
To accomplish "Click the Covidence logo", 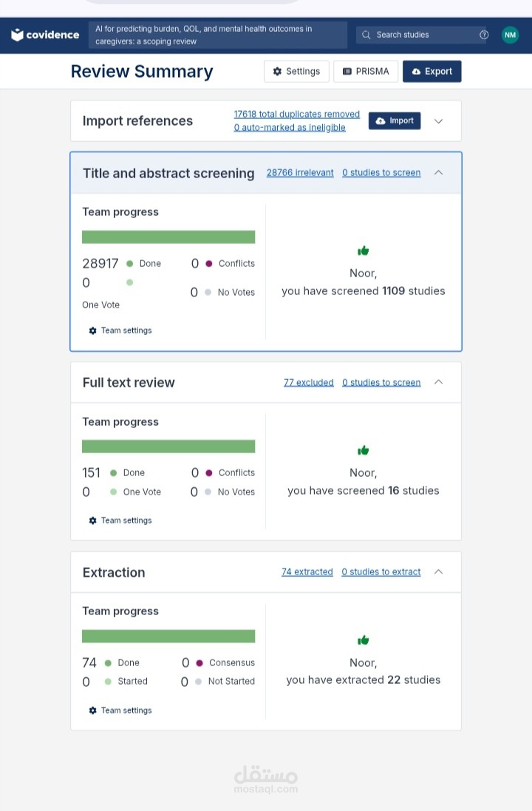I will click(x=45, y=35).
